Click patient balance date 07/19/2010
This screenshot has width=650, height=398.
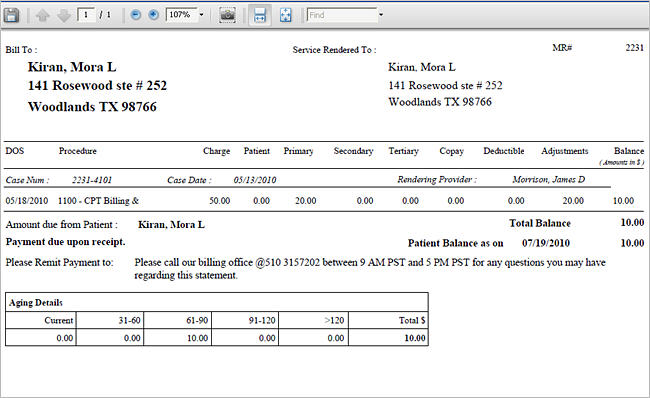(546, 243)
